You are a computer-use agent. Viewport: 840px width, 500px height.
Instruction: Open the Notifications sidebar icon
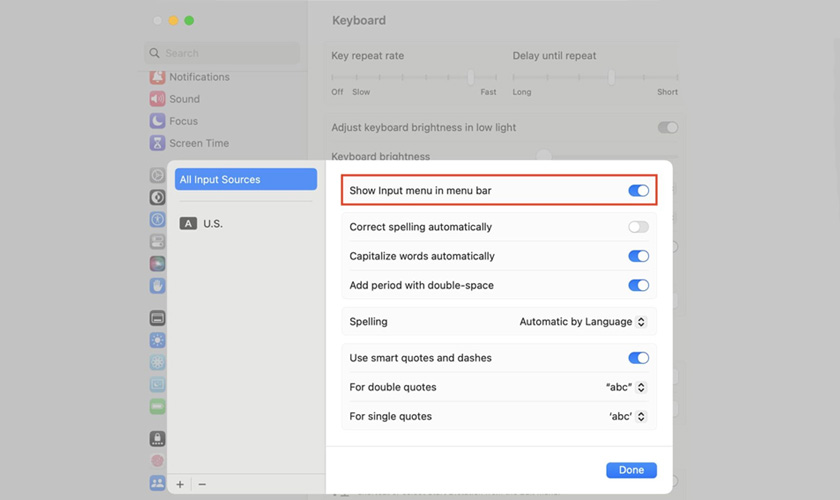click(x=157, y=77)
